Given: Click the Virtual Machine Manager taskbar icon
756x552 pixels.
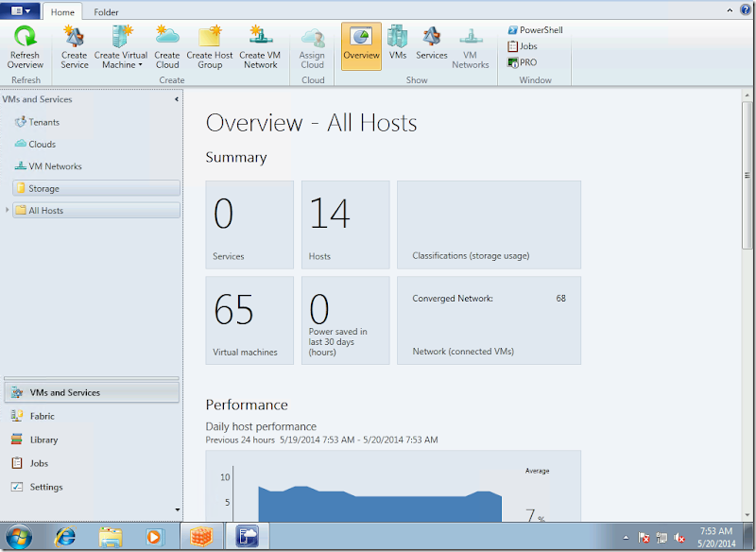Looking at the screenshot, I should coord(248,537).
